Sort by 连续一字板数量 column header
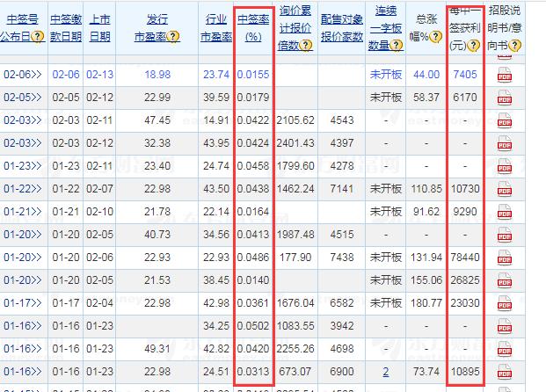Viewport: 546px width, 392px height. [x=385, y=28]
